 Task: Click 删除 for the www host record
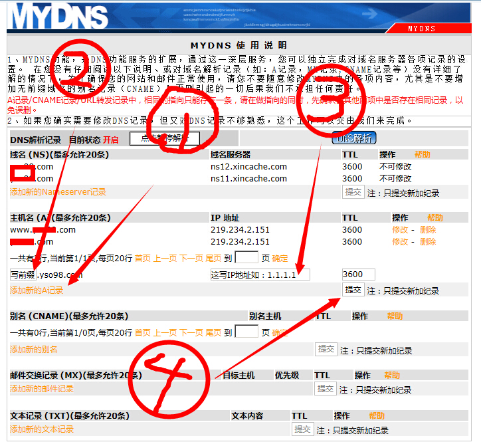point(428,230)
